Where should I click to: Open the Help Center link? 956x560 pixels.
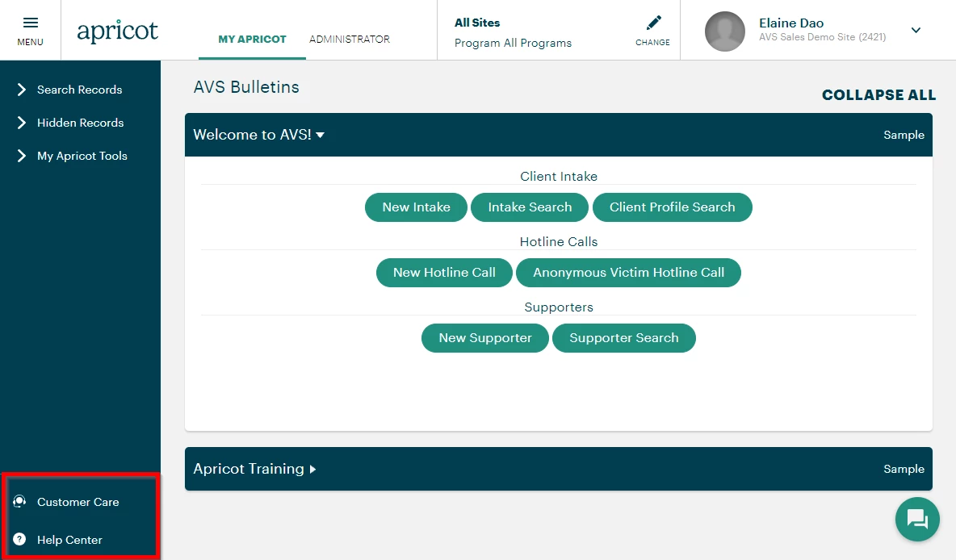(x=69, y=540)
